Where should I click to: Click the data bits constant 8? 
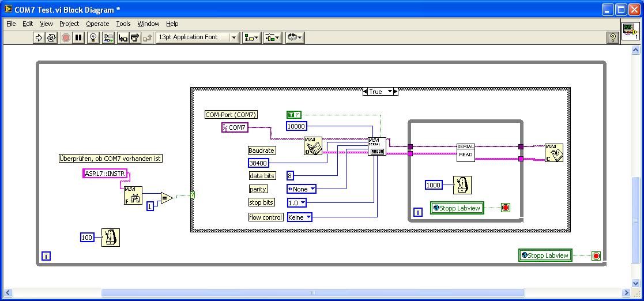[290, 176]
